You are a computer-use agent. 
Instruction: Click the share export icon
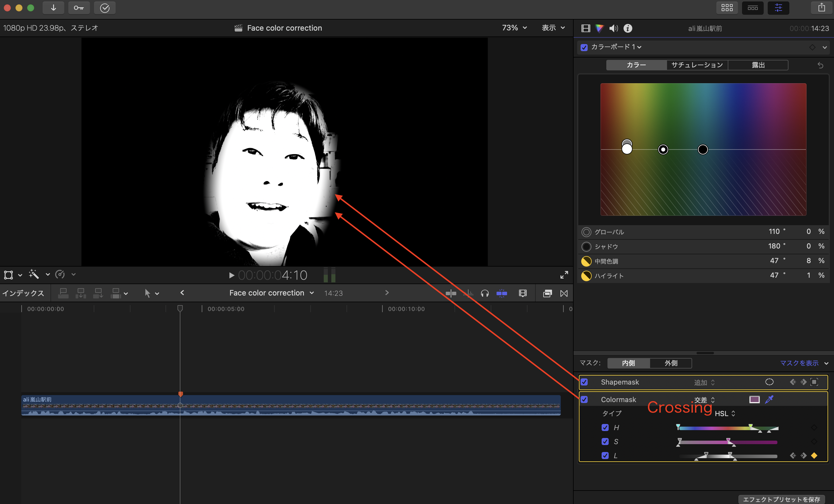coord(821,8)
